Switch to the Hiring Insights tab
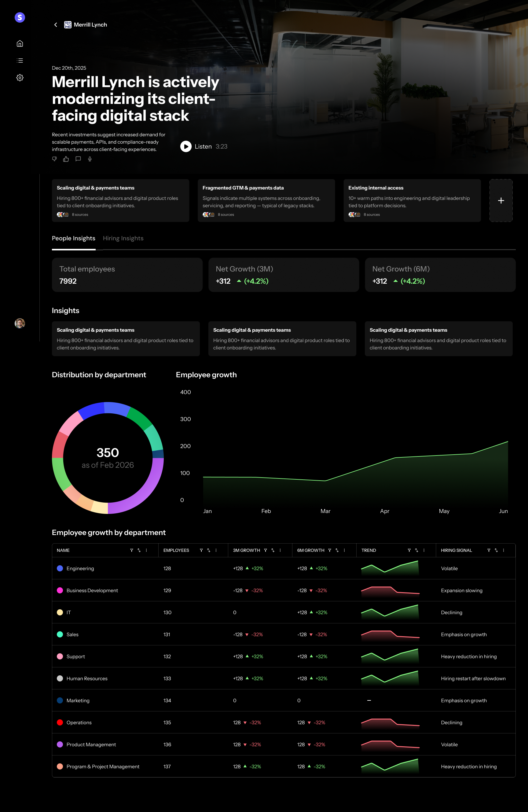Viewport: 528px width, 812px height. [123, 238]
